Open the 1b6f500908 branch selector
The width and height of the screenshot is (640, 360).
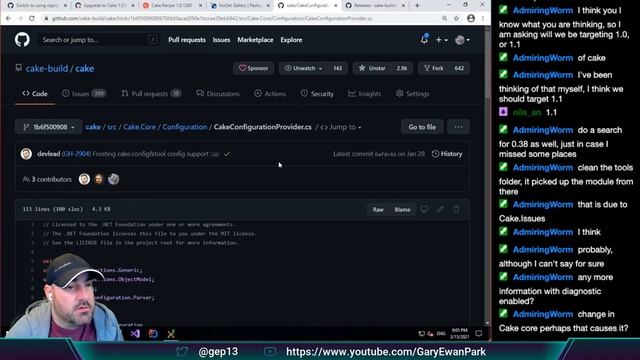pos(48,127)
